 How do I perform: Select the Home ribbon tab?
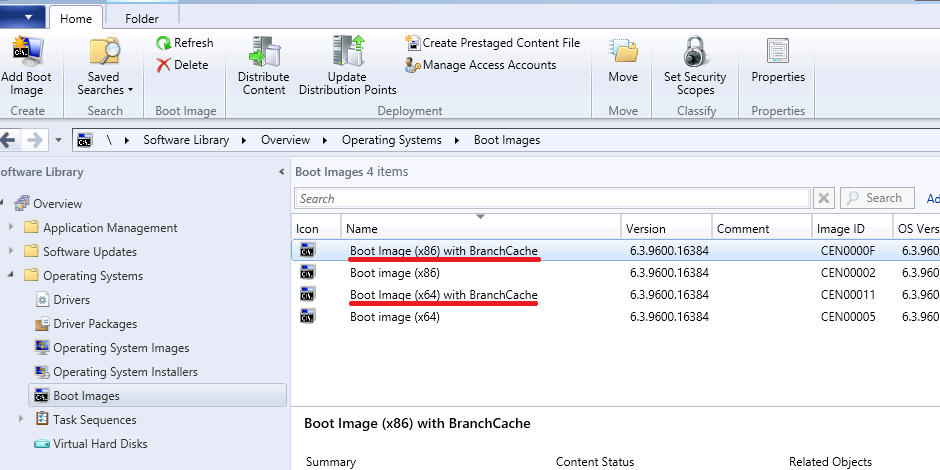(x=76, y=18)
